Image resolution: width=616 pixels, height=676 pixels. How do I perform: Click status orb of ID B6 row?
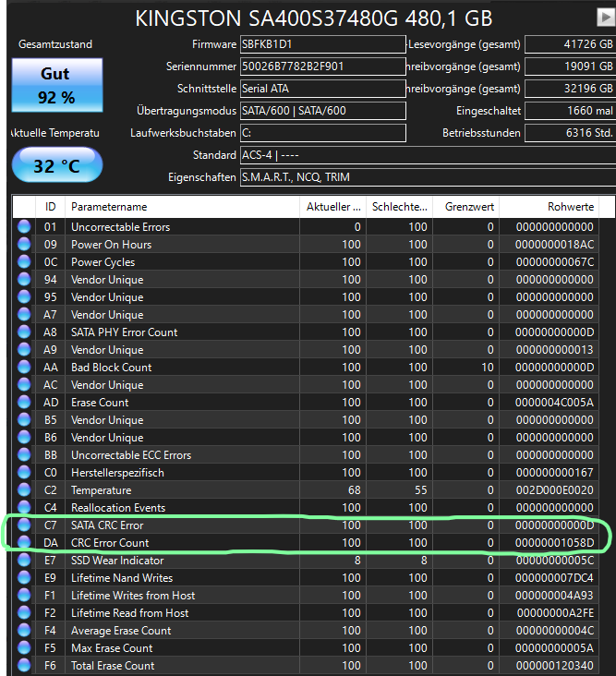24,438
